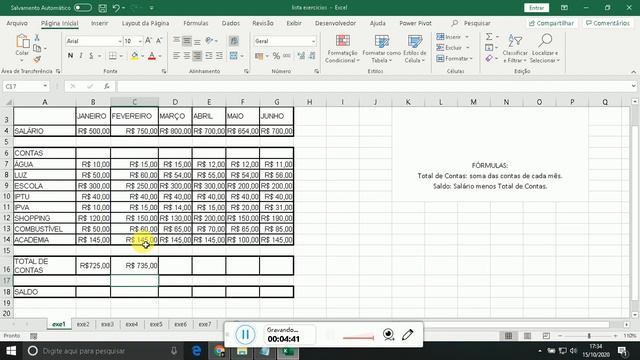Click the Inserir cells button
This screenshot has height=360, width=640.
[x=452, y=37]
